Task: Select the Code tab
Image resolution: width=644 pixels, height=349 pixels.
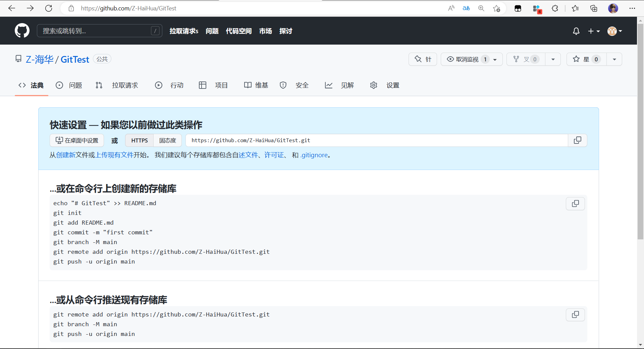Action: (x=31, y=85)
